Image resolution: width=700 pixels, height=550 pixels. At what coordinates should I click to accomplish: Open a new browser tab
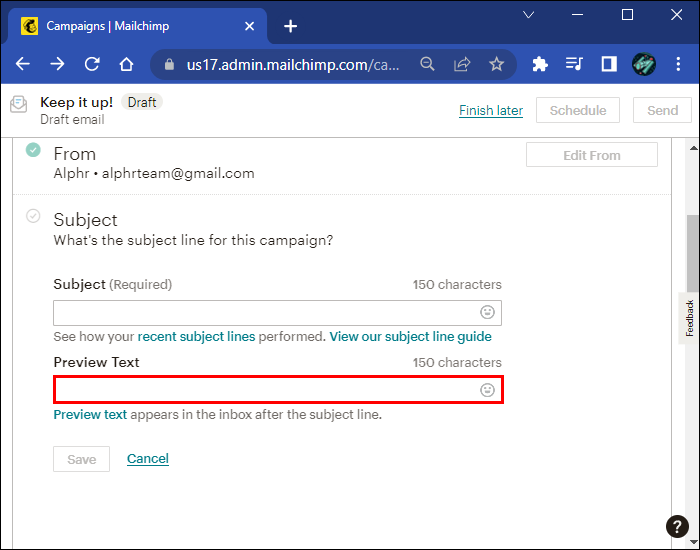pyautogui.click(x=290, y=26)
